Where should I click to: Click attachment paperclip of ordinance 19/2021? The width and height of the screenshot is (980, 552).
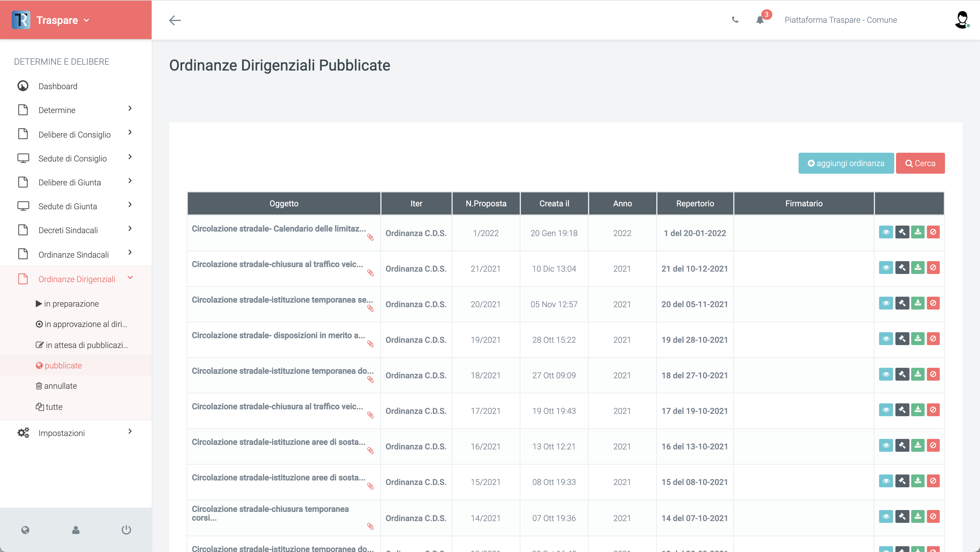click(370, 344)
